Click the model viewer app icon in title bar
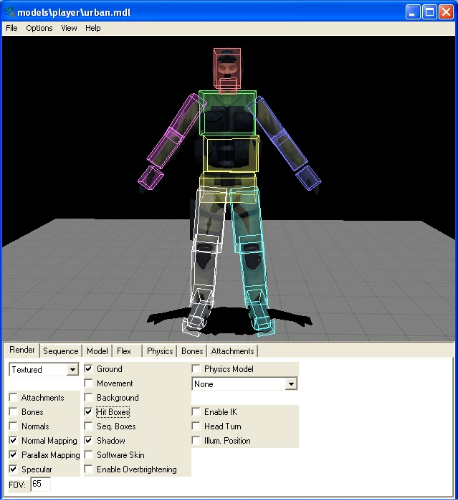 coord(9,12)
